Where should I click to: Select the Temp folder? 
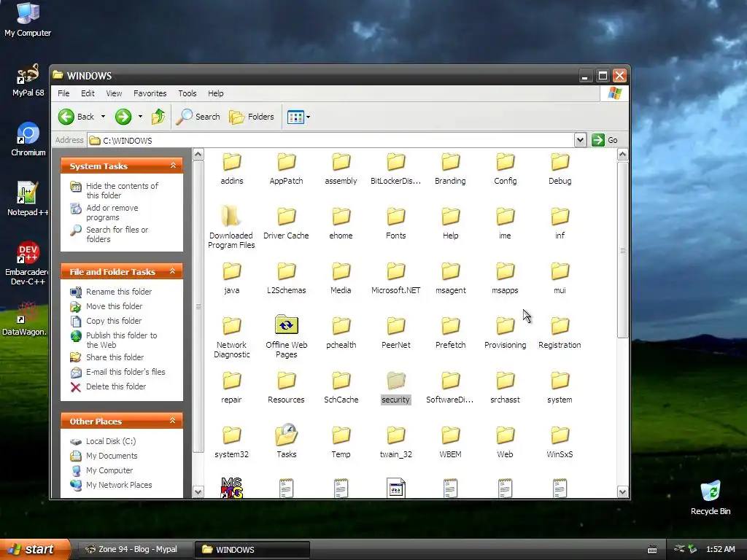tap(341, 443)
